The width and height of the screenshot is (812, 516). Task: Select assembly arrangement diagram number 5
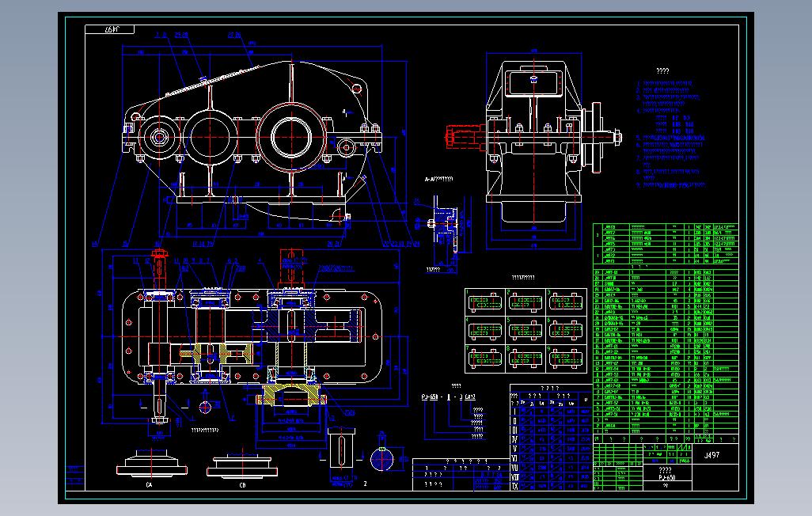coord(526,330)
